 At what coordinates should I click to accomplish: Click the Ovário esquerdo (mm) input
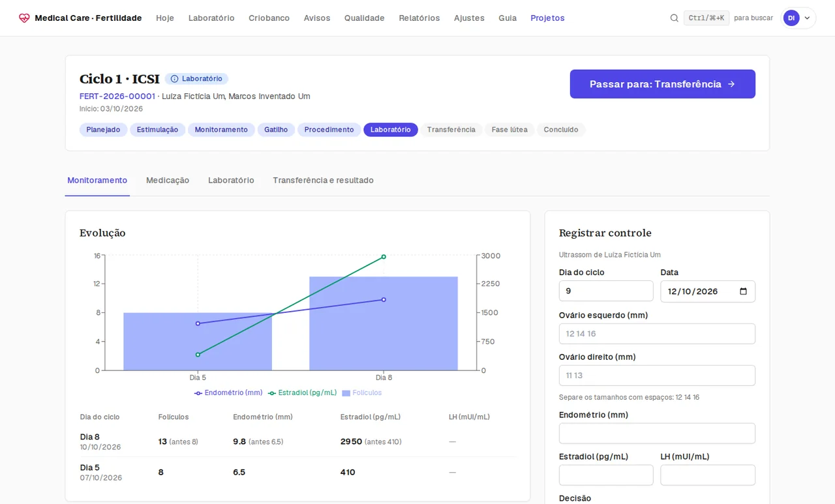(657, 334)
